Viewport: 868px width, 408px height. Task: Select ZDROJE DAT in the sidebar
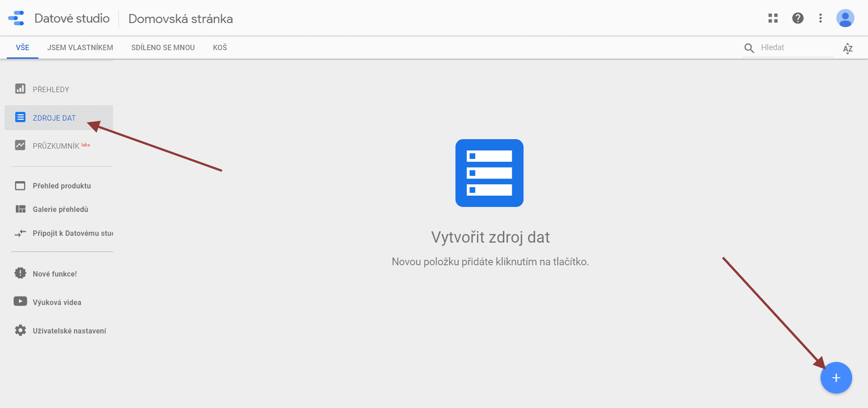54,118
